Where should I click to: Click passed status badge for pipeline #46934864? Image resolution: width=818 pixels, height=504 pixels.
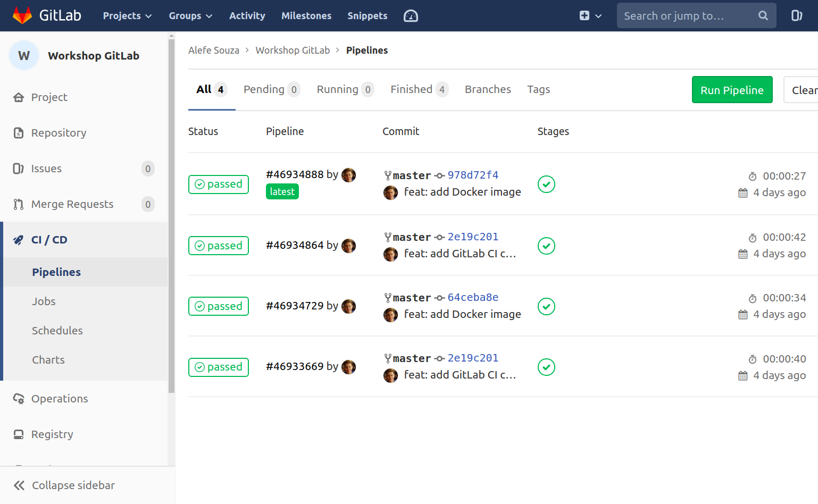[219, 246]
